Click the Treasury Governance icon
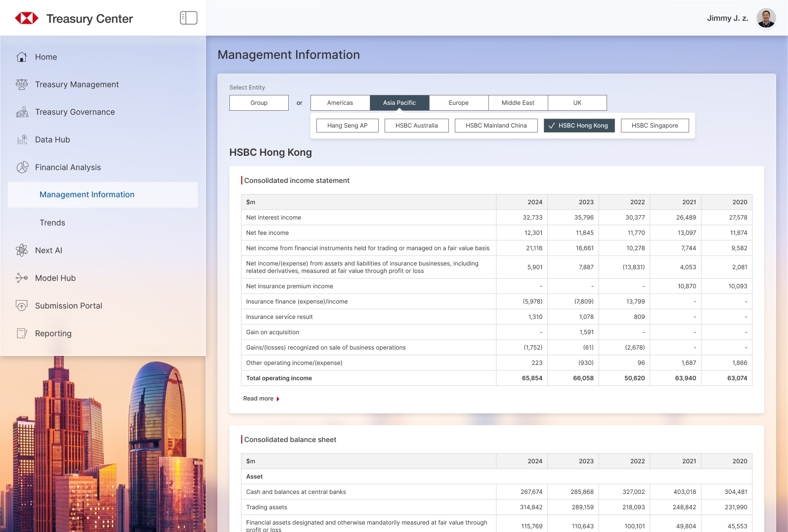788x532 pixels. click(x=22, y=112)
